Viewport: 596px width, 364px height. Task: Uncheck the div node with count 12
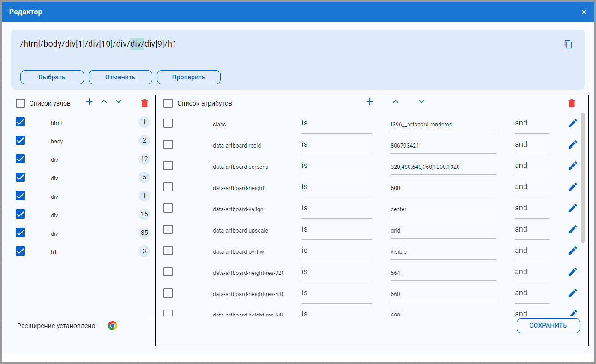pyautogui.click(x=20, y=159)
